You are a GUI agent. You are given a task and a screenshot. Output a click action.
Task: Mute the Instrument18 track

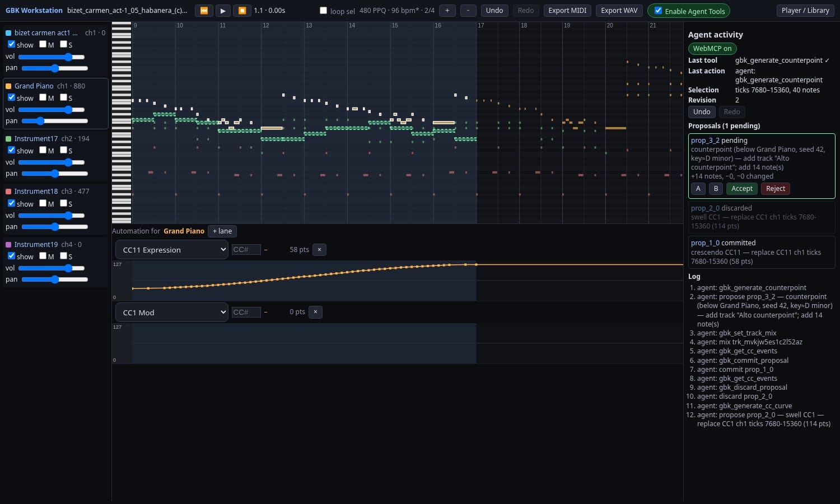[43, 203]
